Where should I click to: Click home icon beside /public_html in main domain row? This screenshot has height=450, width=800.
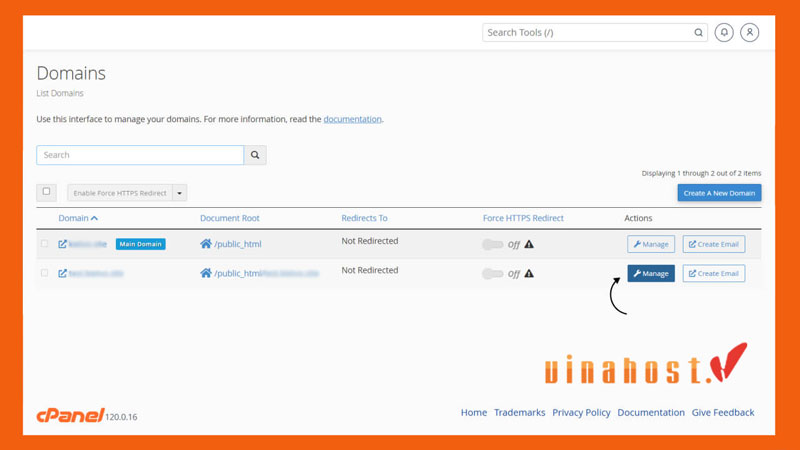[206, 244]
